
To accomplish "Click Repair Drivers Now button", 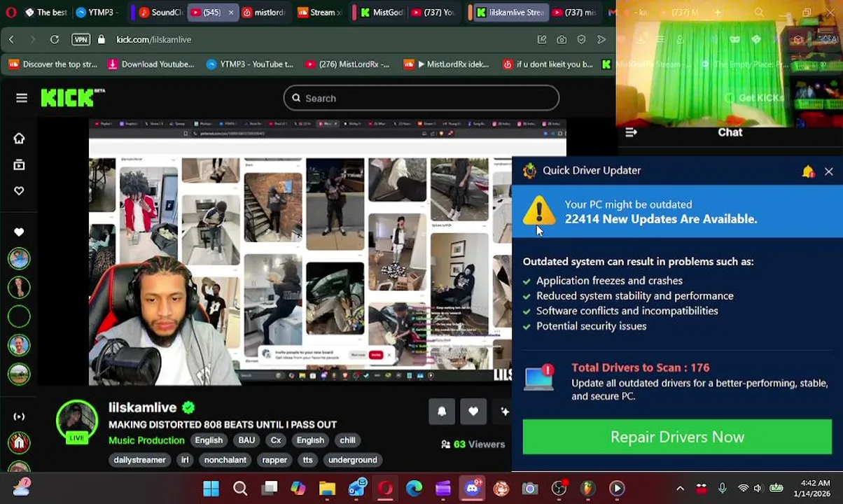I will [677, 437].
